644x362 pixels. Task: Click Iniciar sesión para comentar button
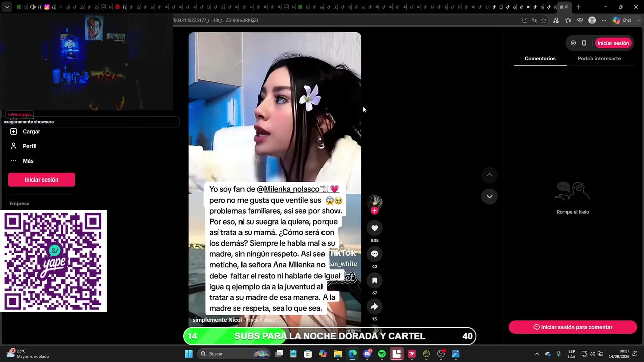(573, 327)
